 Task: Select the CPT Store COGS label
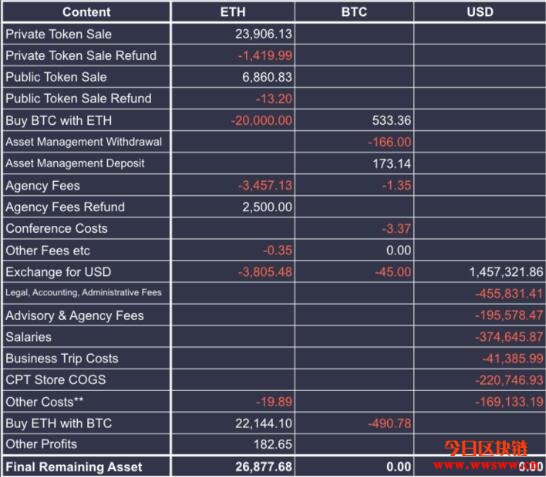point(56,380)
